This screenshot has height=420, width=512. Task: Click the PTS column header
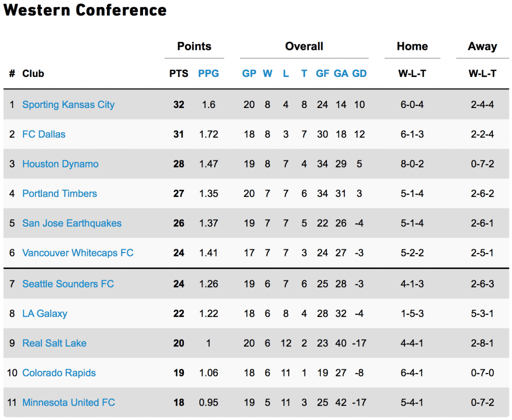(x=178, y=73)
